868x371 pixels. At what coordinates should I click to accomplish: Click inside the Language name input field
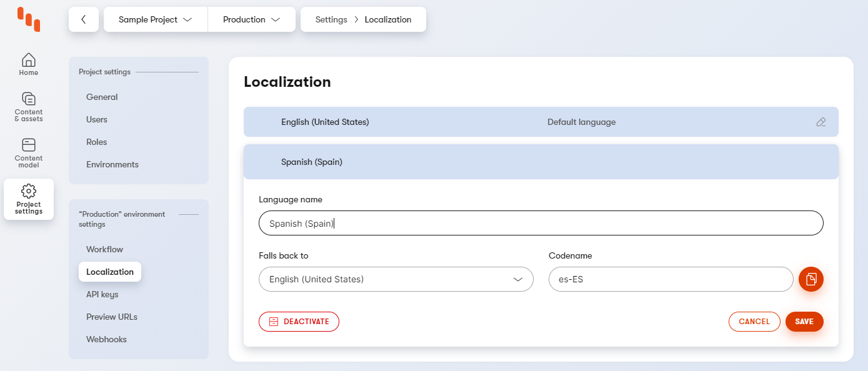pos(541,223)
